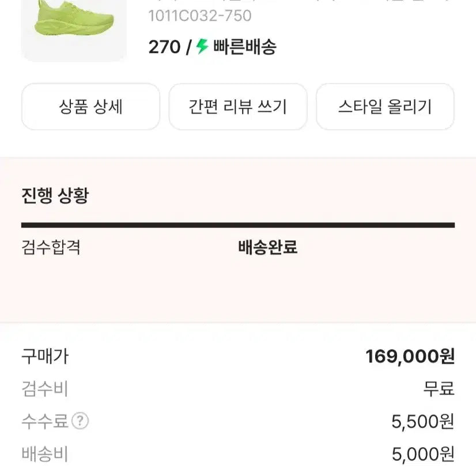Click the purchase price 169,000원
The height and width of the screenshot is (476, 476).
point(410,357)
